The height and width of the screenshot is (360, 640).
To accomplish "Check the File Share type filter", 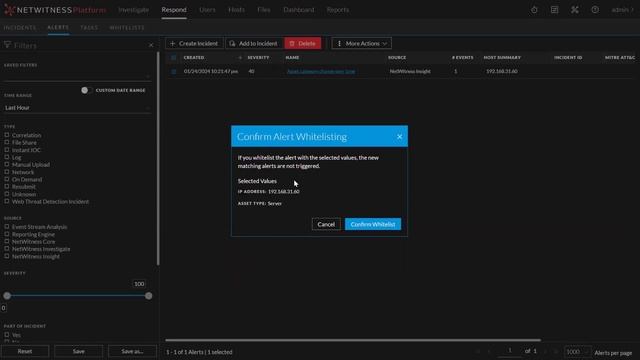I will tap(7, 142).
